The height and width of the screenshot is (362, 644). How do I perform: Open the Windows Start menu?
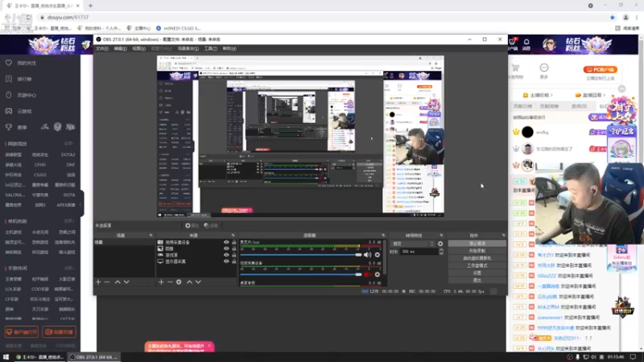[6, 357]
